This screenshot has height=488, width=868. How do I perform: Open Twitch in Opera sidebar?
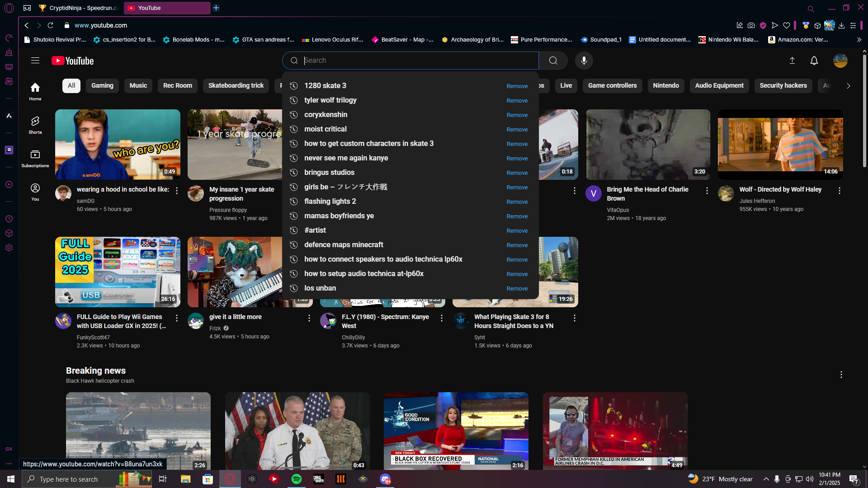click(x=9, y=150)
